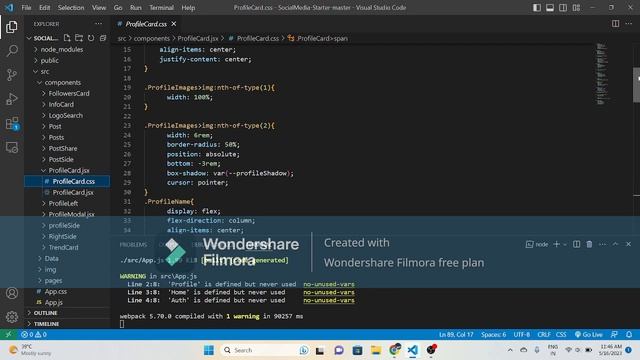640x360 pixels.
Task: Change end of line sequence CRLF
Action: point(544,334)
